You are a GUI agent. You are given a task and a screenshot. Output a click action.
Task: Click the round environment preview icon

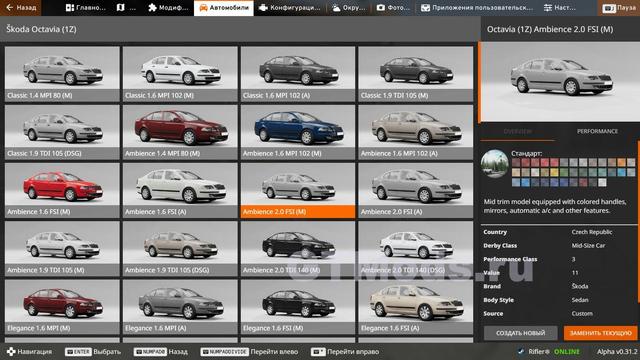[495, 164]
